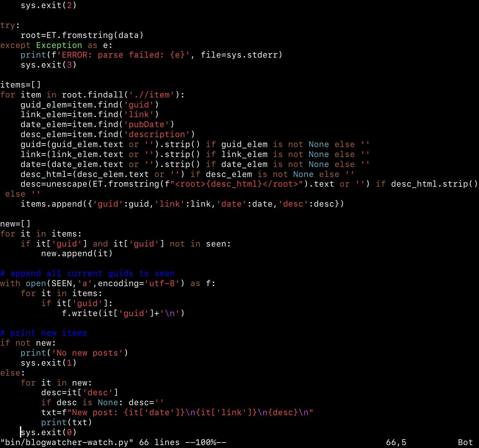The width and height of the screenshot is (479, 448).
Task: Place cursor on 'items=[]' assignment
Action: click(x=20, y=85)
